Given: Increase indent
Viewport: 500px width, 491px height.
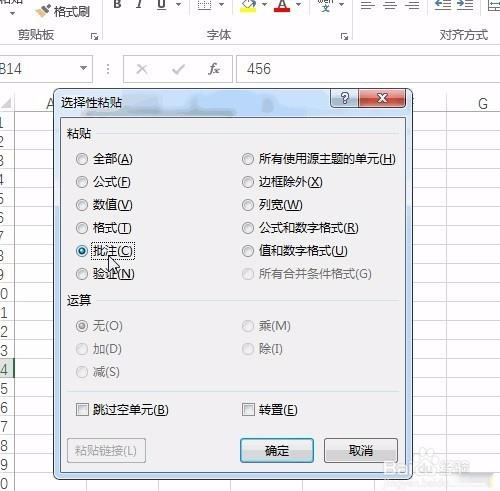Looking at the screenshot, I should pyautogui.click(x=465, y=5).
